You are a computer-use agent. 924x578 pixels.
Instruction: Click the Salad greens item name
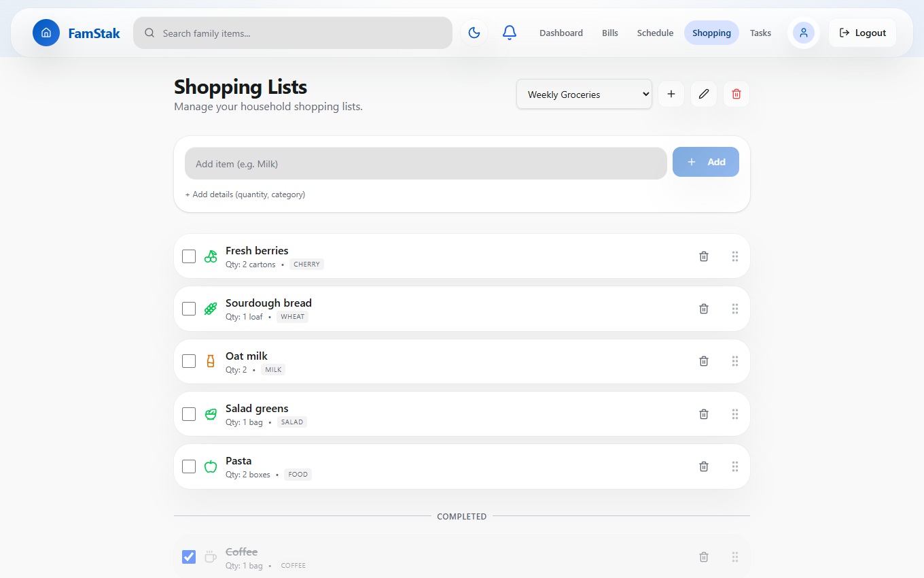(257, 409)
